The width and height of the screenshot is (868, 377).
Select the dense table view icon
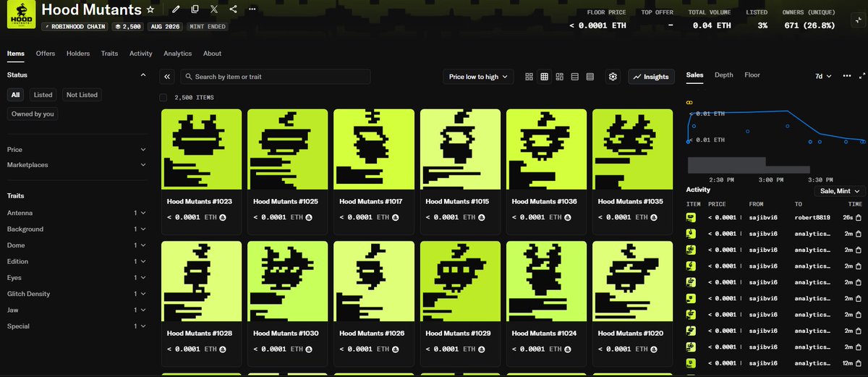point(590,77)
